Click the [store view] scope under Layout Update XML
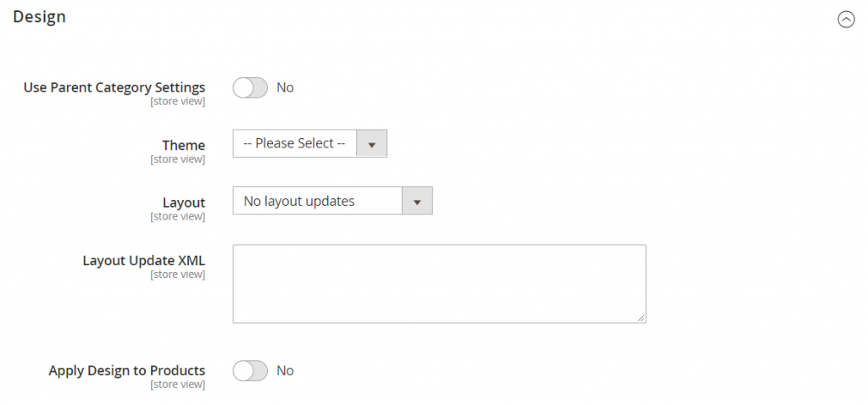Screen dimensions: 868x405 click(x=178, y=275)
